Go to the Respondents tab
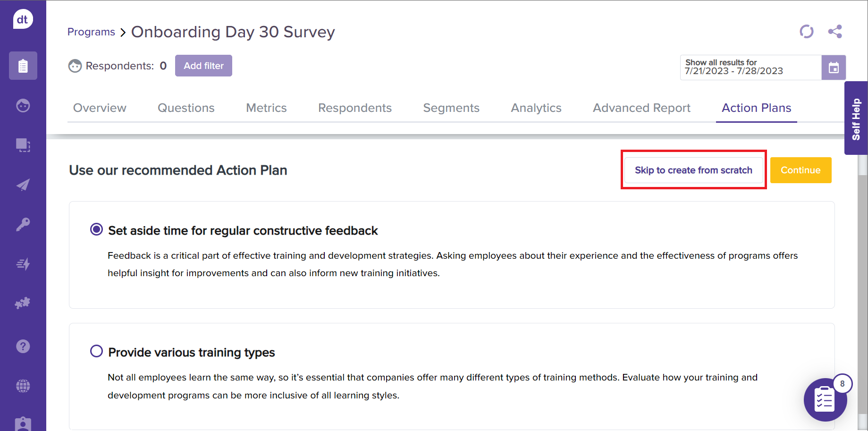Image resolution: width=868 pixels, height=431 pixels. coord(354,108)
